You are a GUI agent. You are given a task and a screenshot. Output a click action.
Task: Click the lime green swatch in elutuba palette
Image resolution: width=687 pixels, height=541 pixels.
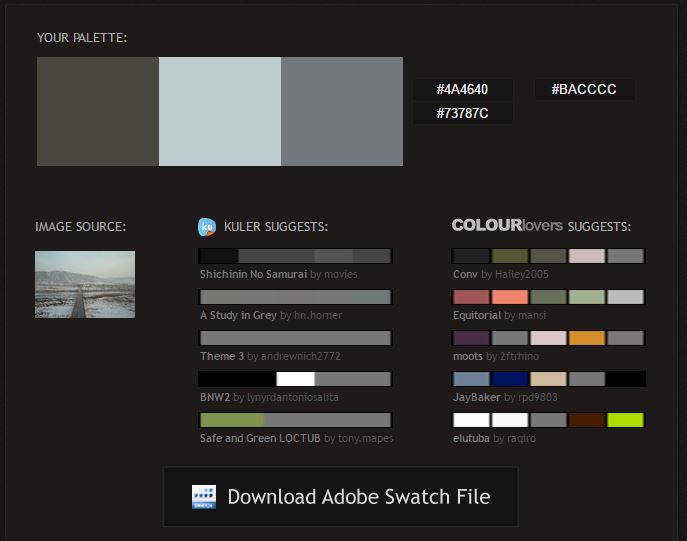coord(626,420)
